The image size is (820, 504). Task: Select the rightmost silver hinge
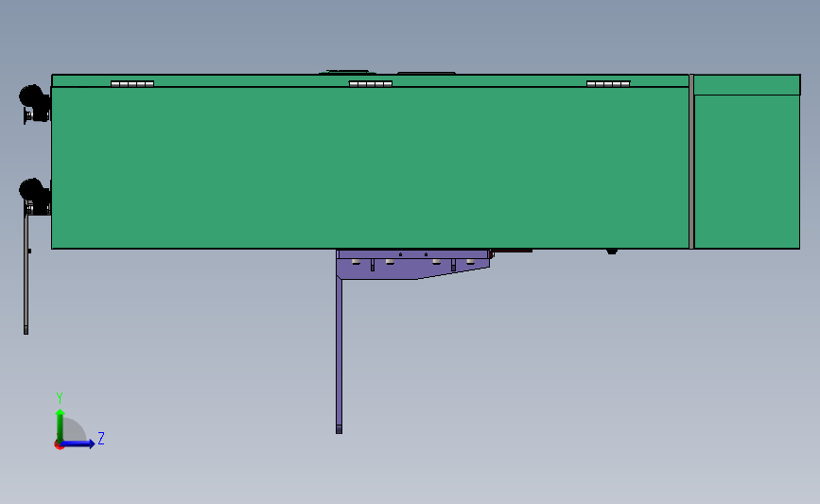point(608,83)
